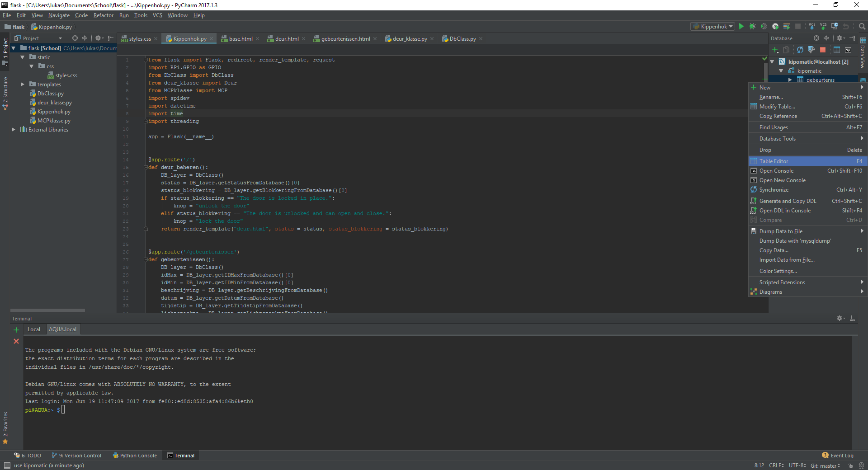Toggle the Structure tool window on the left strip
The height and width of the screenshot is (470, 868).
point(5,93)
